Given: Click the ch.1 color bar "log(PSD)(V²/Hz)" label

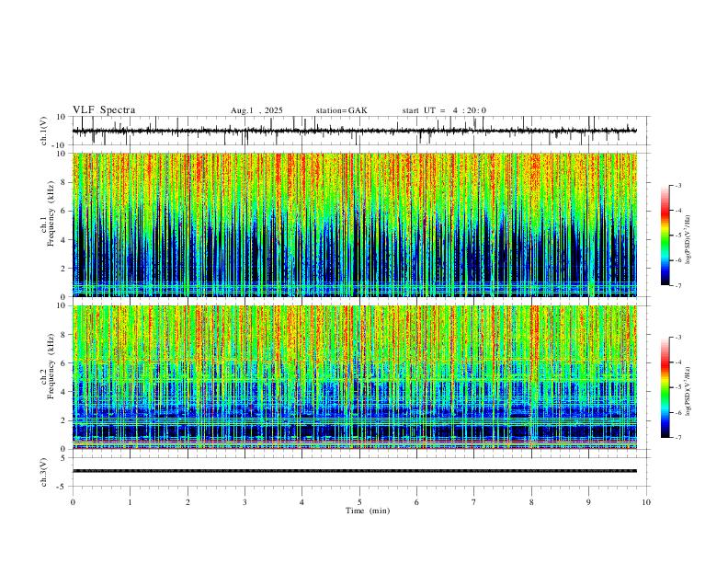Looking at the screenshot, I should 688,240.
